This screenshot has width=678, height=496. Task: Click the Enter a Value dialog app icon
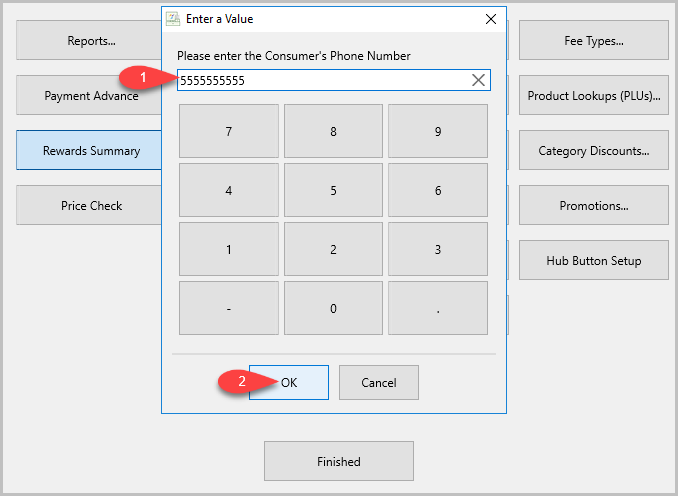point(173,19)
